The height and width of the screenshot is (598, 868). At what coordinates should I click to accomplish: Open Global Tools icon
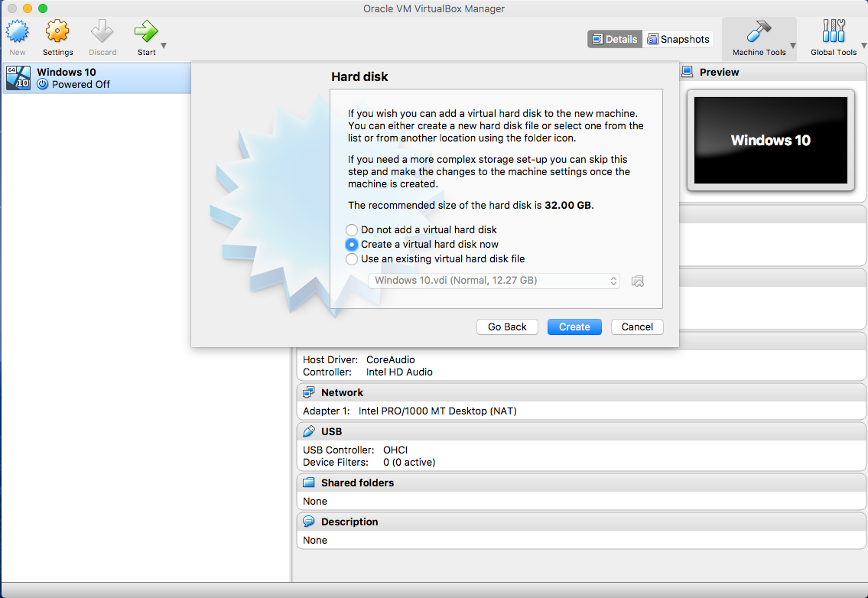(x=833, y=31)
